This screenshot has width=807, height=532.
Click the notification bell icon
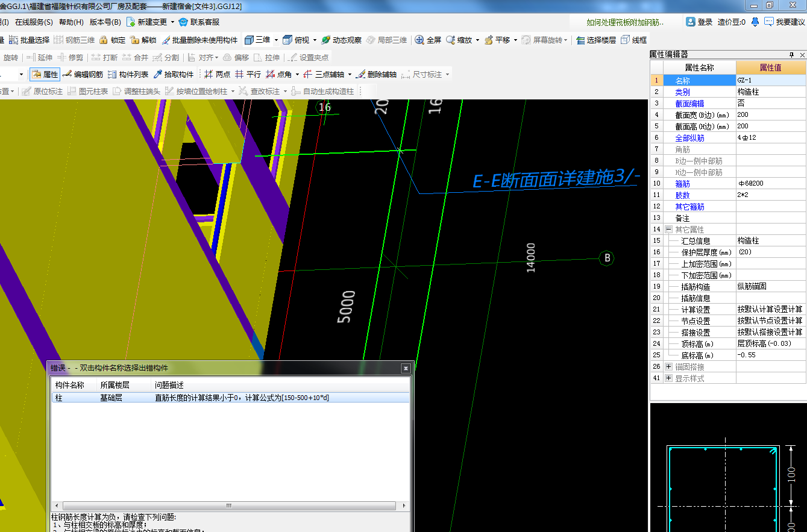[x=755, y=22]
